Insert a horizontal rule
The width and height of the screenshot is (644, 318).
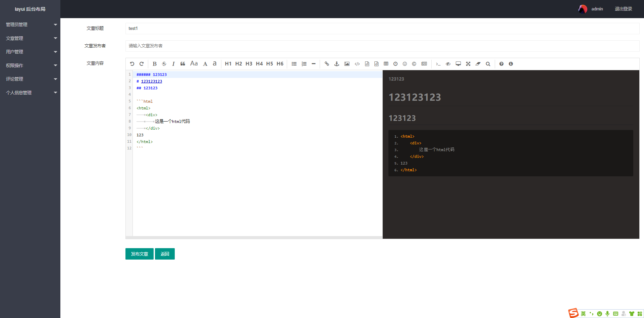coord(314,64)
